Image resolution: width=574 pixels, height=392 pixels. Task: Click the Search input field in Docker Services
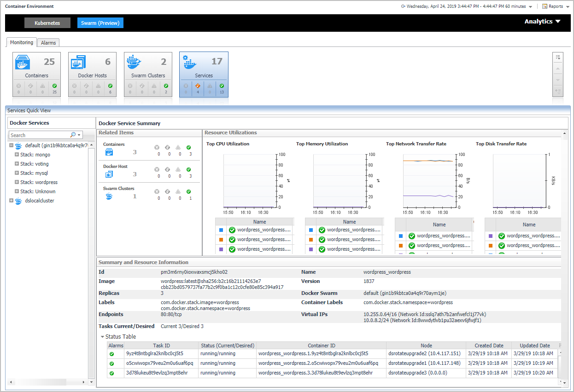click(x=39, y=135)
